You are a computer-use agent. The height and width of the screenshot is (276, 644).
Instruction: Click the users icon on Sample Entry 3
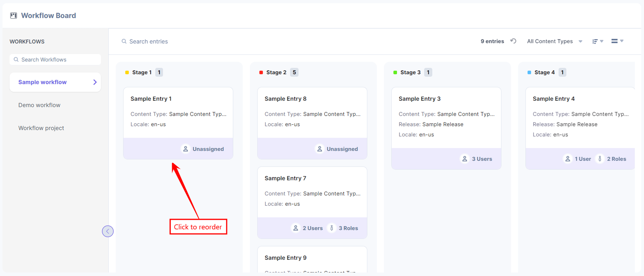pyautogui.click(x=465, y=159)
